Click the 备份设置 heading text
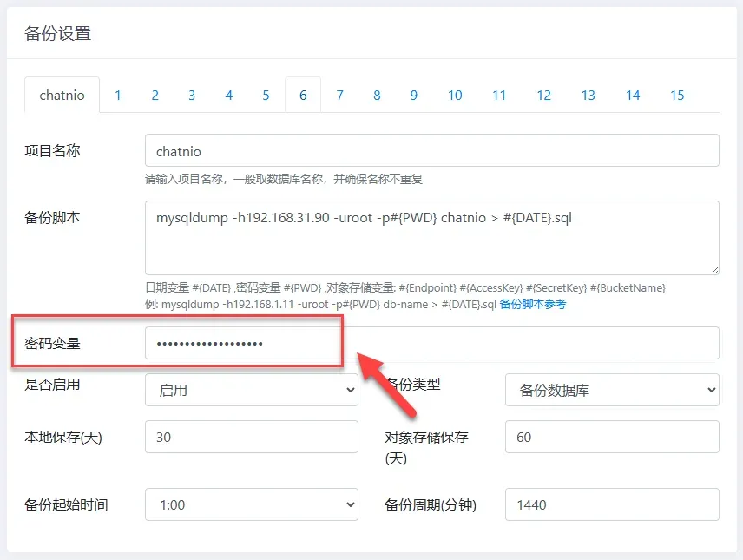This screenshot has width=743, height=560. (58, 33)
